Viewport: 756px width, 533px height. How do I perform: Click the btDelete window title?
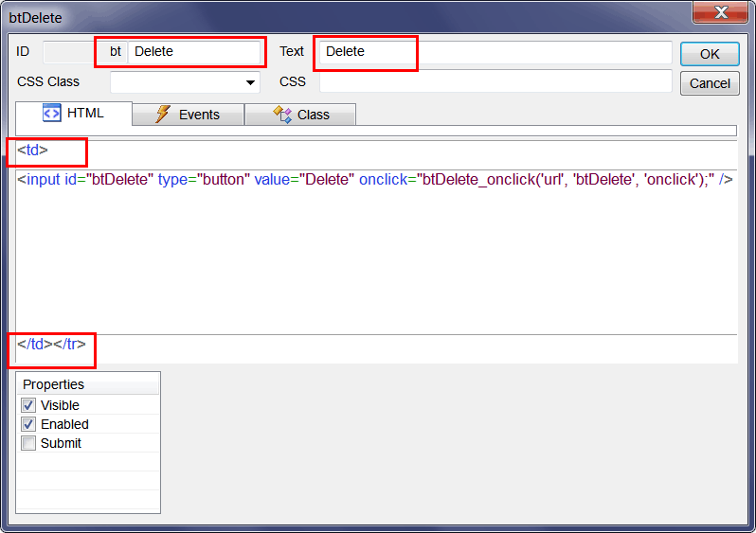point(36,18)
